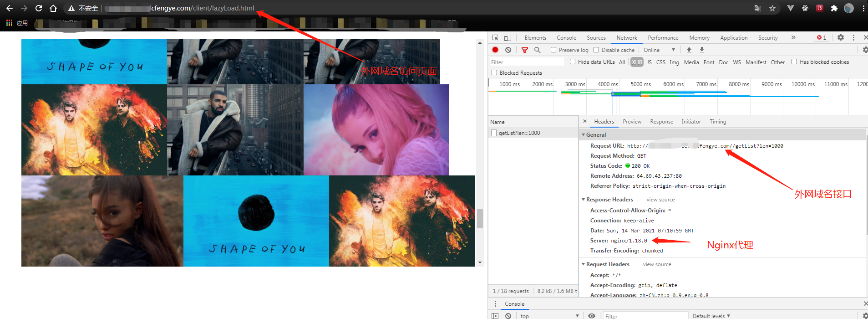The height and width of the screenshot is (319, 868).
Task: Switch to the Application panel tab
Action: (x=734, y=37)
